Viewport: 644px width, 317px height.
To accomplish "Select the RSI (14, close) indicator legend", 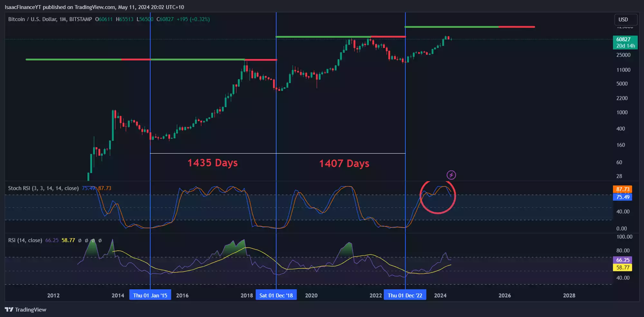I will coord(25,240).
